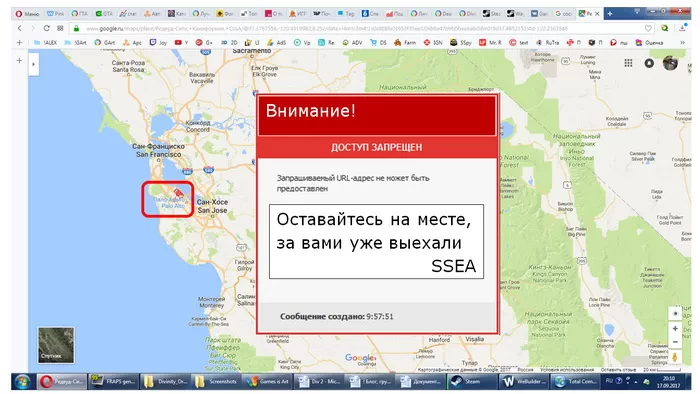
Task: Open Steam from the taskbar
Action: [472, 382]
